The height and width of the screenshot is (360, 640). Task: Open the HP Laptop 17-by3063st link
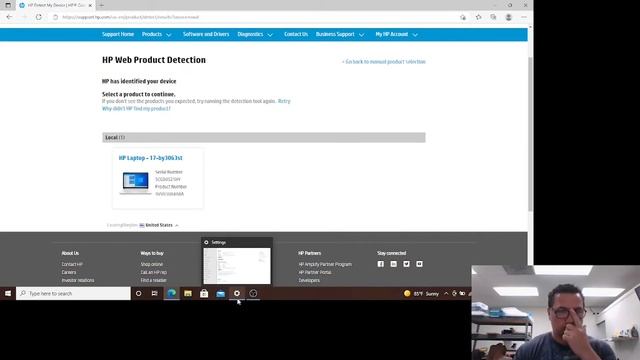click(151, 158)
